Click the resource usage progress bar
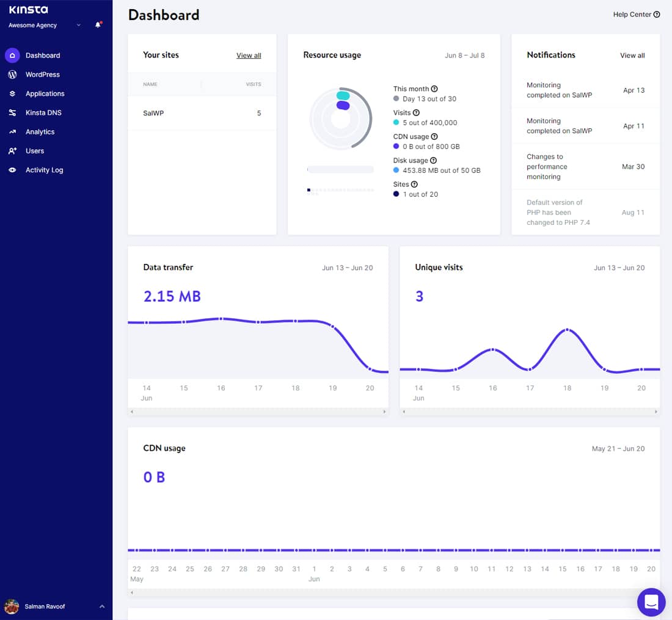Image resolution: width=672 pixels, height=620 pixels. 340,169
